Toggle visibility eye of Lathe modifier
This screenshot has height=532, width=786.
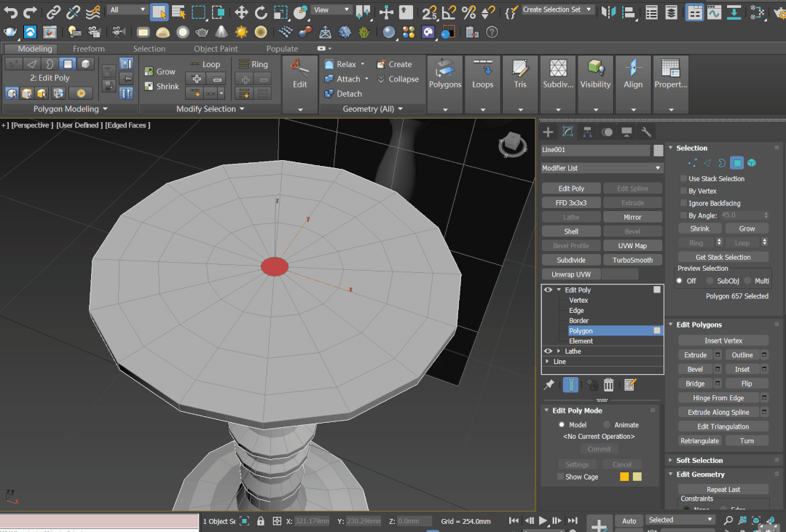pos(548,352)
